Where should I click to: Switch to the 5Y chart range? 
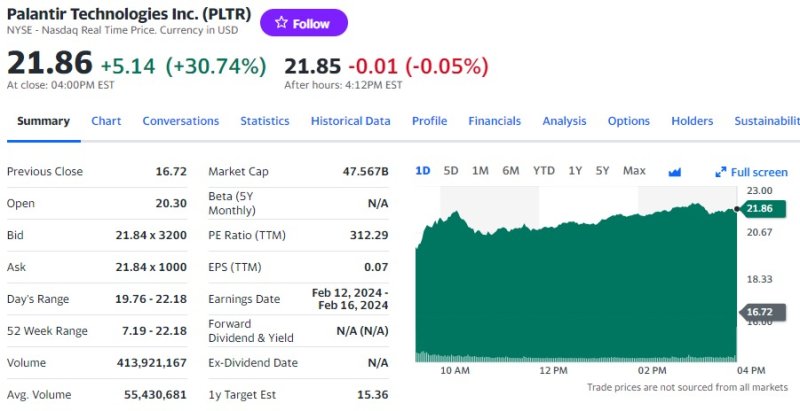tap(602, 171)
